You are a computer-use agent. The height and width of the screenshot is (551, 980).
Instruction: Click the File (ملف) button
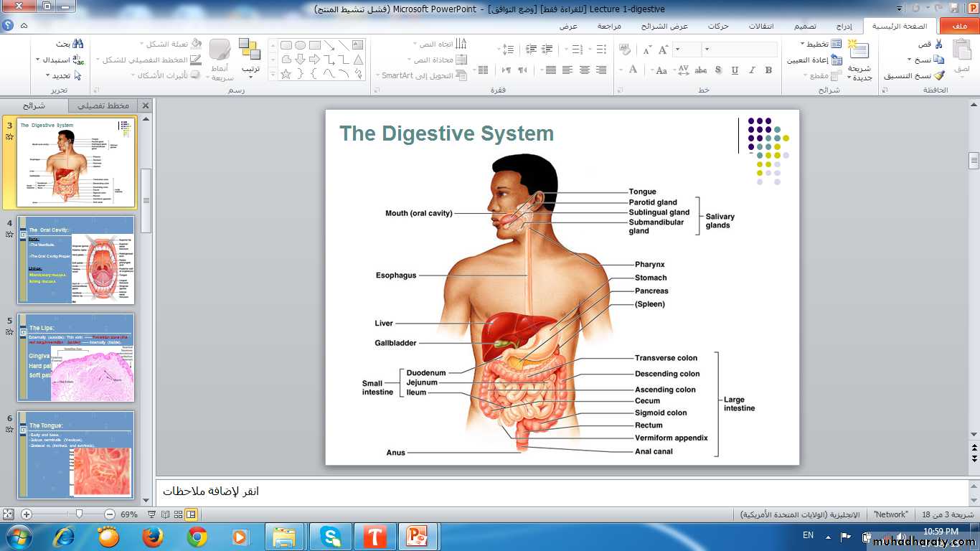[958, 27]
